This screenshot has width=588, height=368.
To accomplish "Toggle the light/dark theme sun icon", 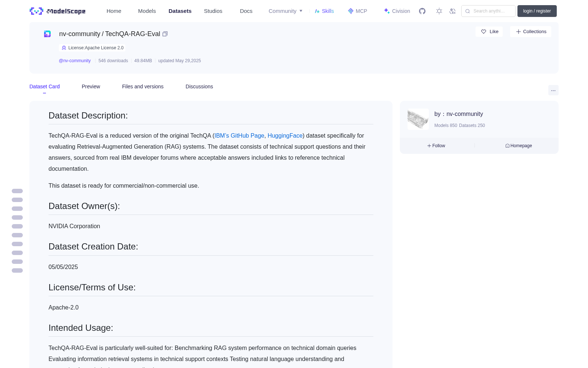I will point(439,11).
